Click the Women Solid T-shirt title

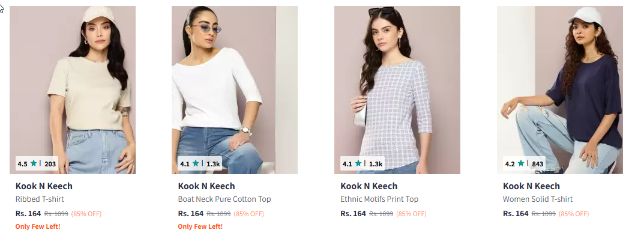(538, 199)
